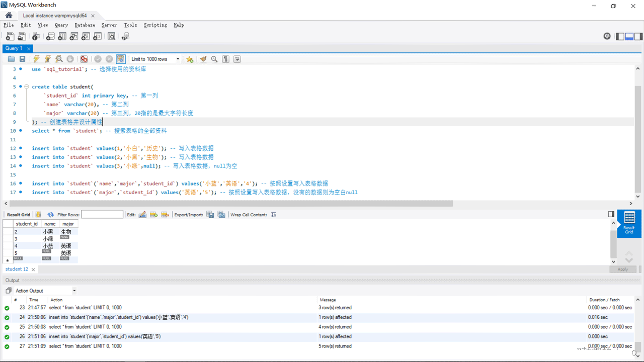Open the Database menu
The width and height of the screenshot is (644, 362).
click(x=85, y=25)
